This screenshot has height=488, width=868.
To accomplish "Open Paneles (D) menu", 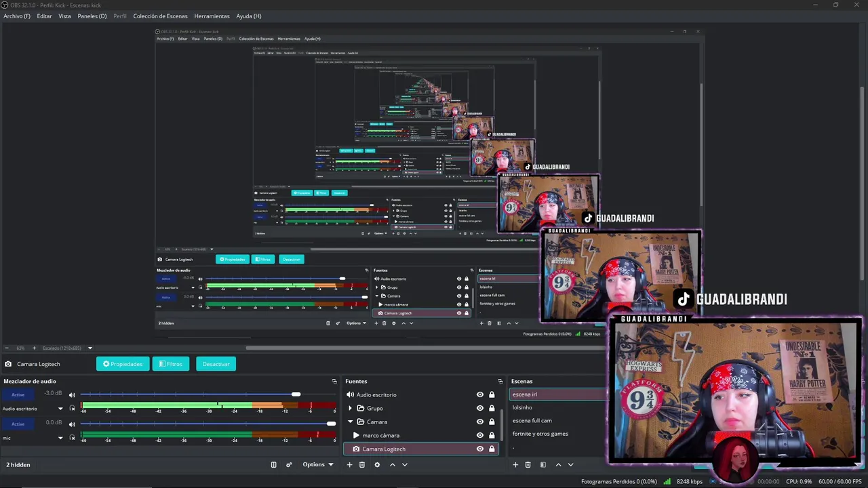I will tap(92, 16).
